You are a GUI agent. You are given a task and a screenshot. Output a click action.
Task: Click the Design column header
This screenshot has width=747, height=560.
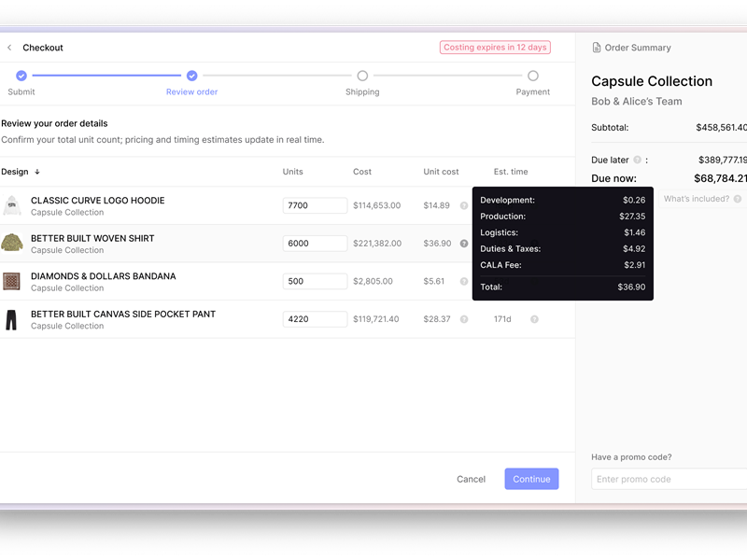(15, 172)
